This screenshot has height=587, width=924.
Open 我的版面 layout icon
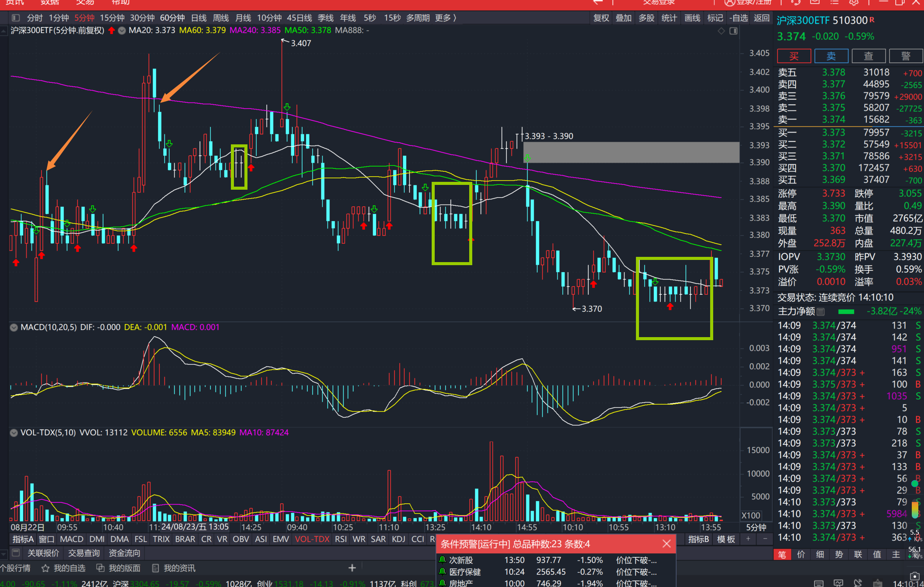(x=100, y=568)
